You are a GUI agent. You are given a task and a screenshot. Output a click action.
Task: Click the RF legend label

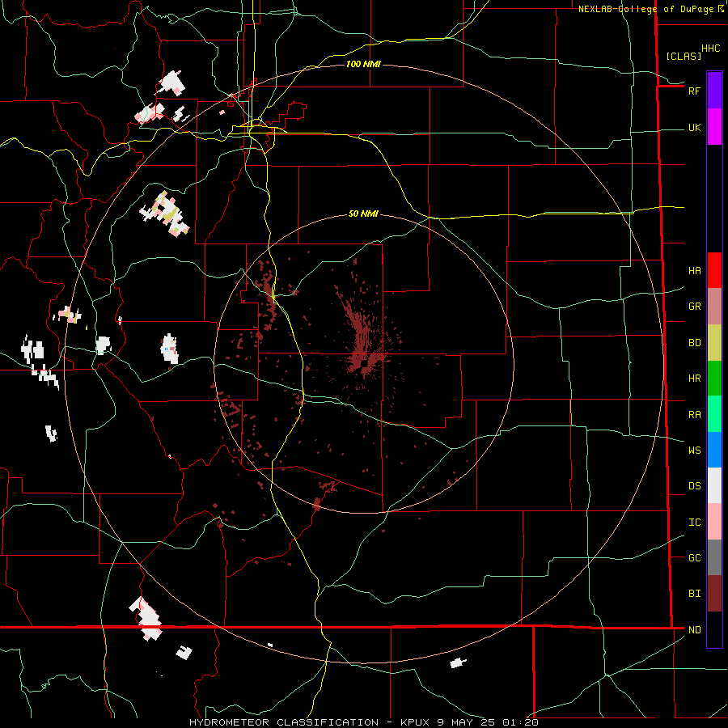coord(694,91)
